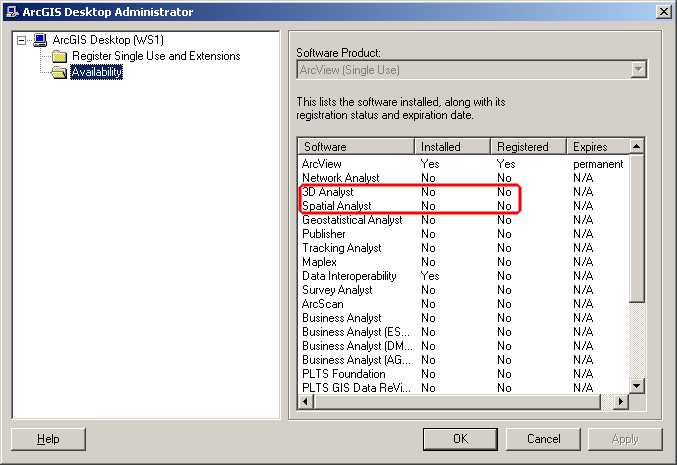
Task: Select the PLTS Foundation row
Action: coord(464,374)
